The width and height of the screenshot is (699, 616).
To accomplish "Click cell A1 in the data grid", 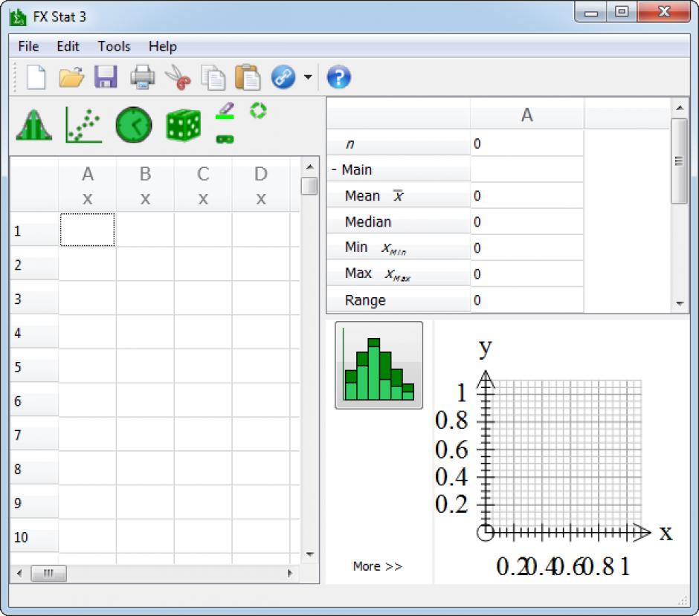I will tap(88, 230).
